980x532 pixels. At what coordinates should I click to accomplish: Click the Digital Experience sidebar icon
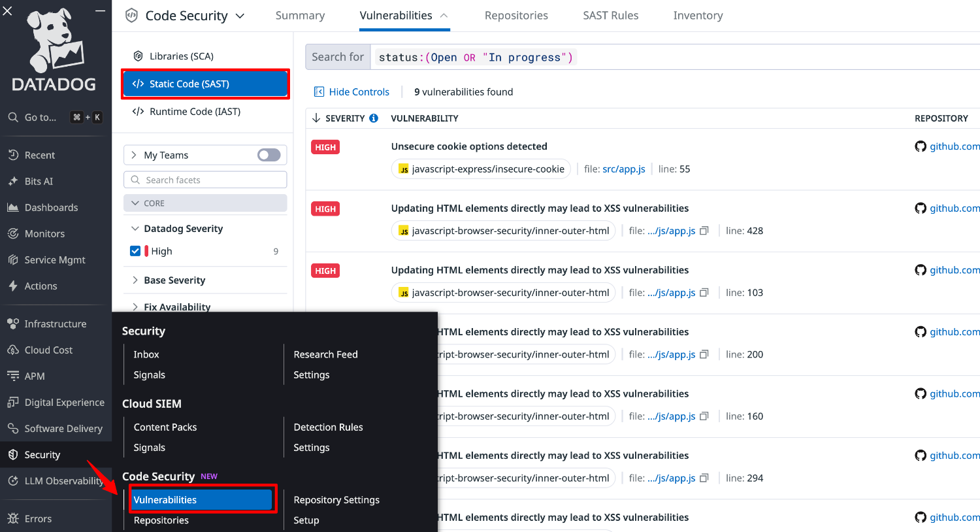tap(13, 402)
